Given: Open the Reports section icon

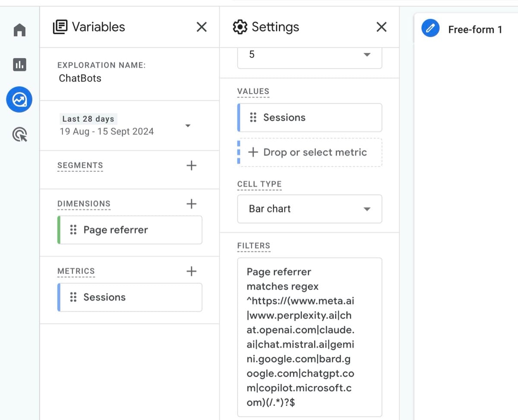Looking at the screenshot, I should point(19,65).
